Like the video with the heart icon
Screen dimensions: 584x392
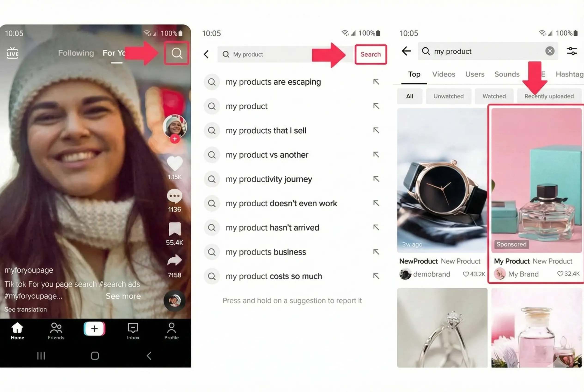(x=175, y=165)
